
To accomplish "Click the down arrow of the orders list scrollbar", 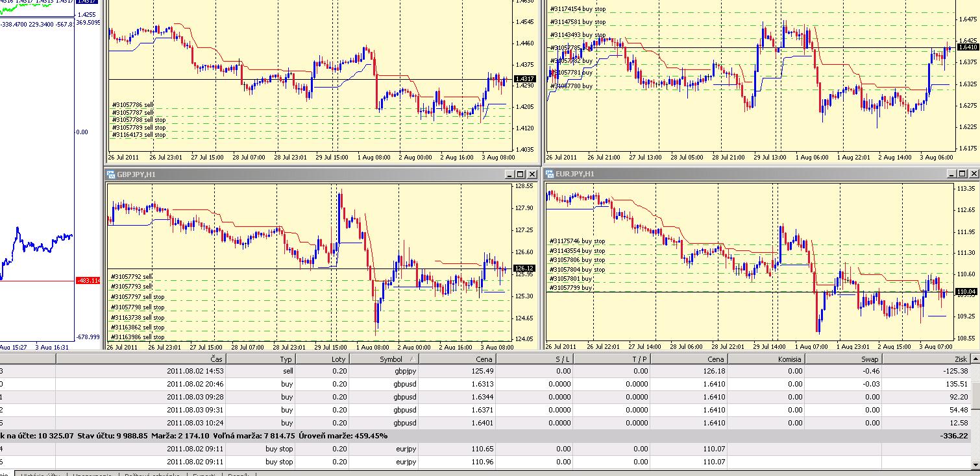I will [975, 464].
